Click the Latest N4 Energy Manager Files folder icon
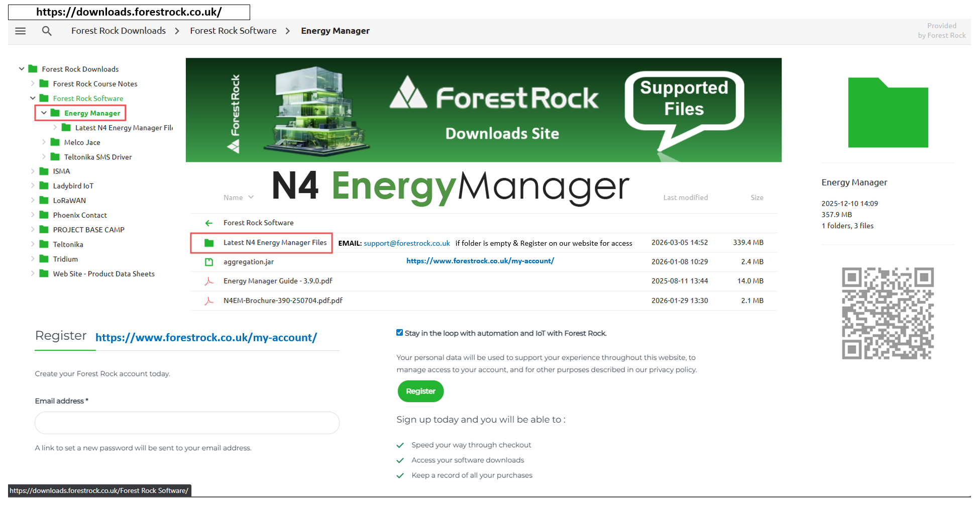Image resolution: width=980 pixels, height=505 pixels. point(209,243)
